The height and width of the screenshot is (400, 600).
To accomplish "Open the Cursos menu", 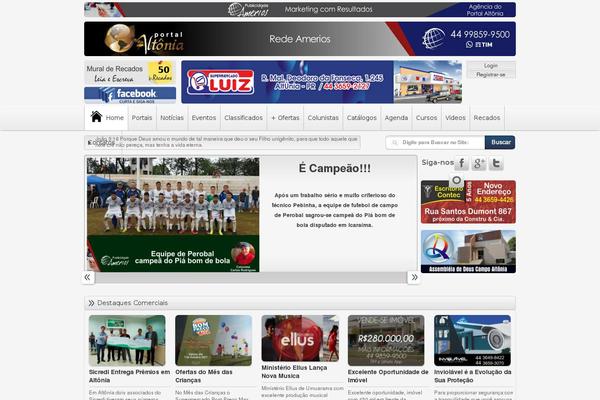I will click(427, 118).
